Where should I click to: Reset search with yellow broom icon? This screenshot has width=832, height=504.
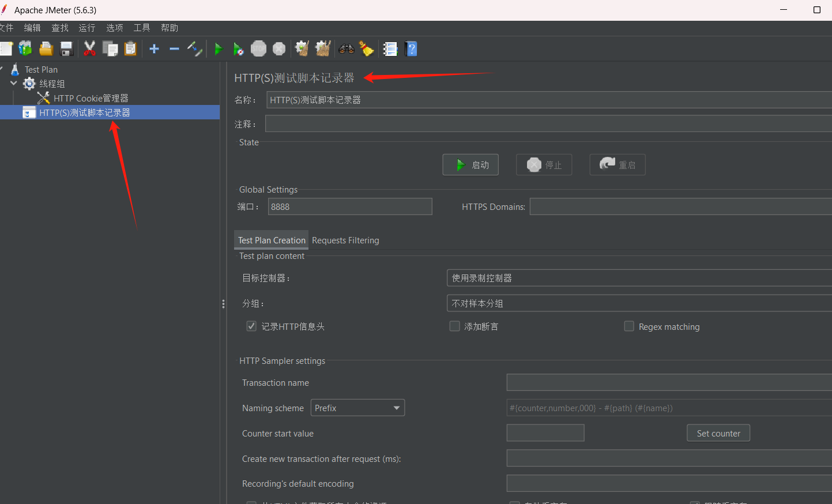pyautogui.click(x=367, y=49)
